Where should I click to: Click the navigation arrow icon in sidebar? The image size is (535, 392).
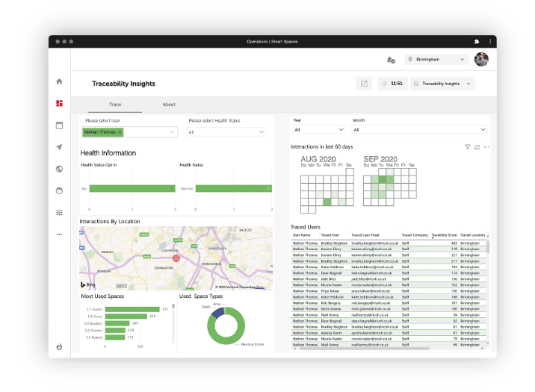(59, 147)
